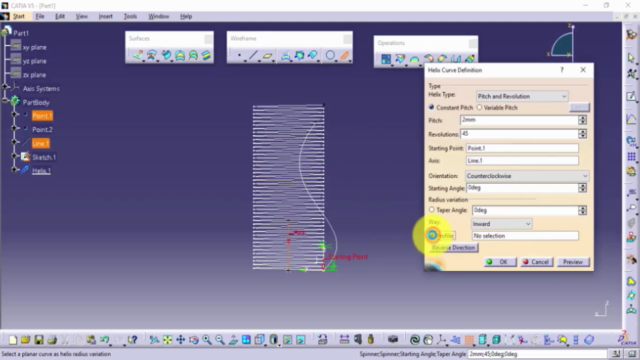Click the help question mark in helix dialog

tap(562, 70)
